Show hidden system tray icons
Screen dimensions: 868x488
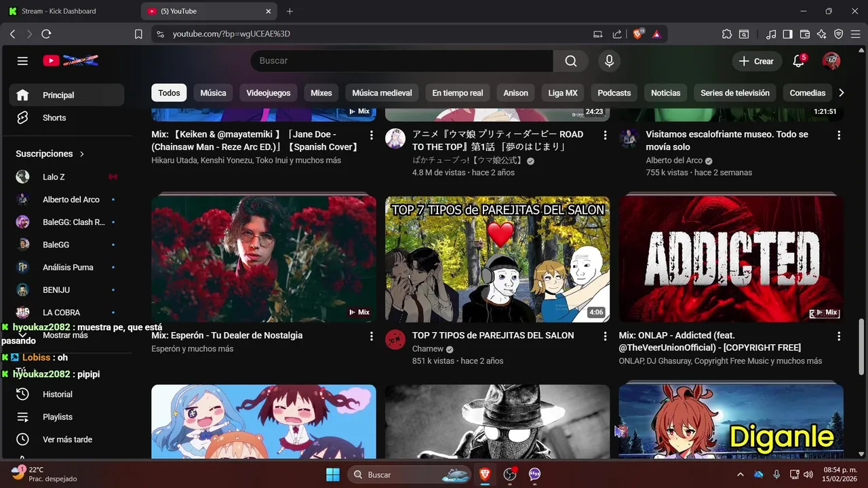point(741,474)
